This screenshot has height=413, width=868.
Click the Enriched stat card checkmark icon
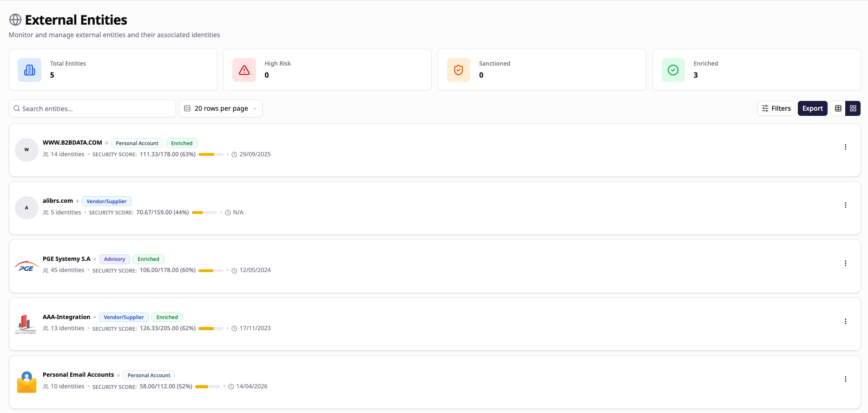673,70
